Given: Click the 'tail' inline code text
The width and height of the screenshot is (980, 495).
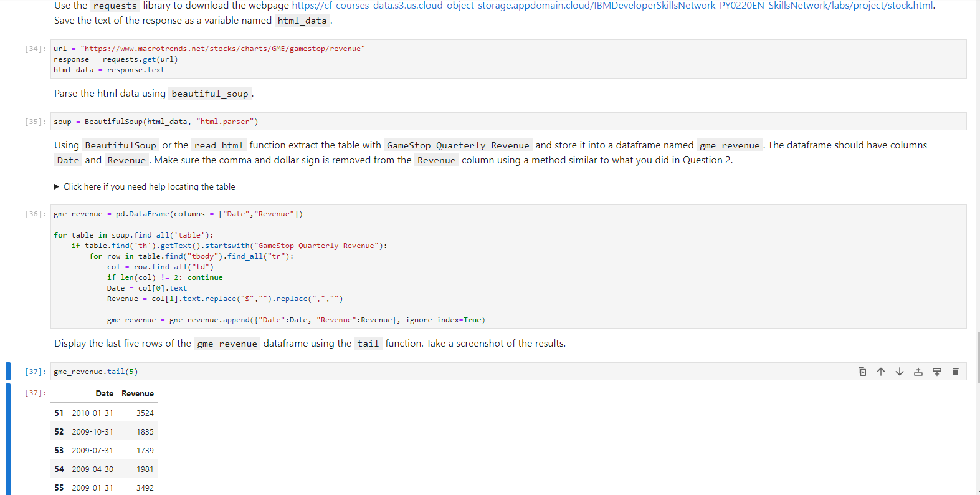Looking at the screenshot, I should pos(368,344).
